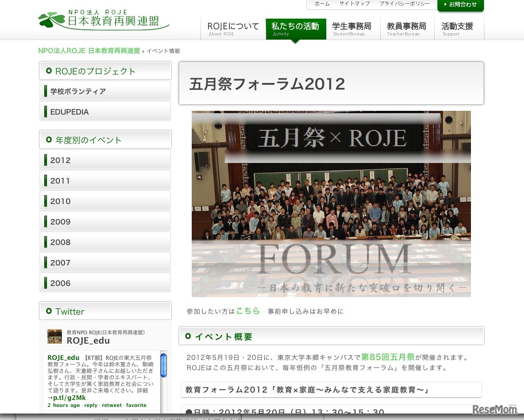Show events from 2009
This screenshot has width=524, height=420.
click(x=105, y=222)
